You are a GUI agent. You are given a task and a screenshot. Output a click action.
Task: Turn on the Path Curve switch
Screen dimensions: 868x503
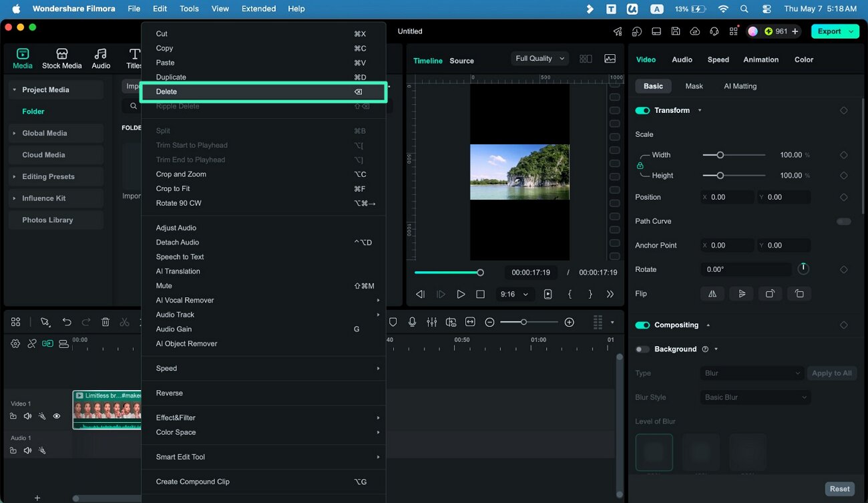pyautogui.click(x=844, y=222)
